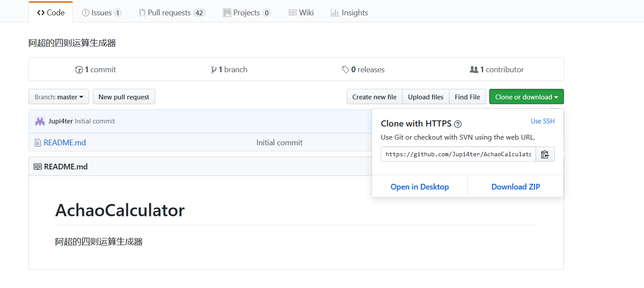Click the Clone with HTTPS heading
This screenshot has height=288, width=644.
(416, 124)
